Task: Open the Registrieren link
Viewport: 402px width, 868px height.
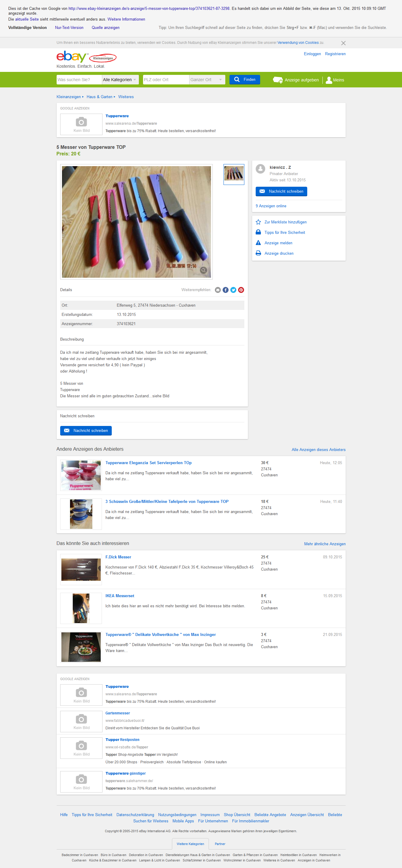Action: point(335,54)
